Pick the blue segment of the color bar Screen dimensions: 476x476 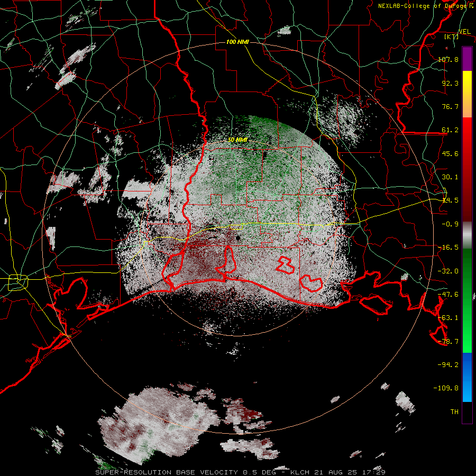point(467,377)
